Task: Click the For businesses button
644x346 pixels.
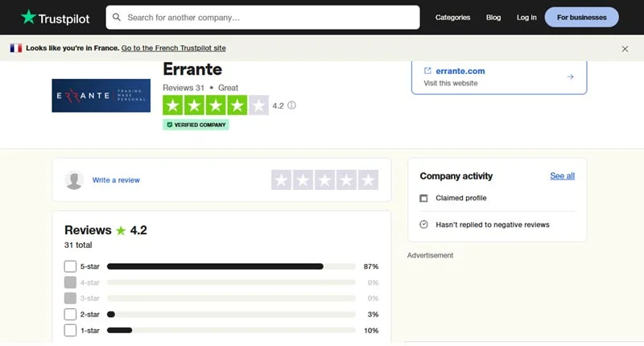Action: click(581, 17)
